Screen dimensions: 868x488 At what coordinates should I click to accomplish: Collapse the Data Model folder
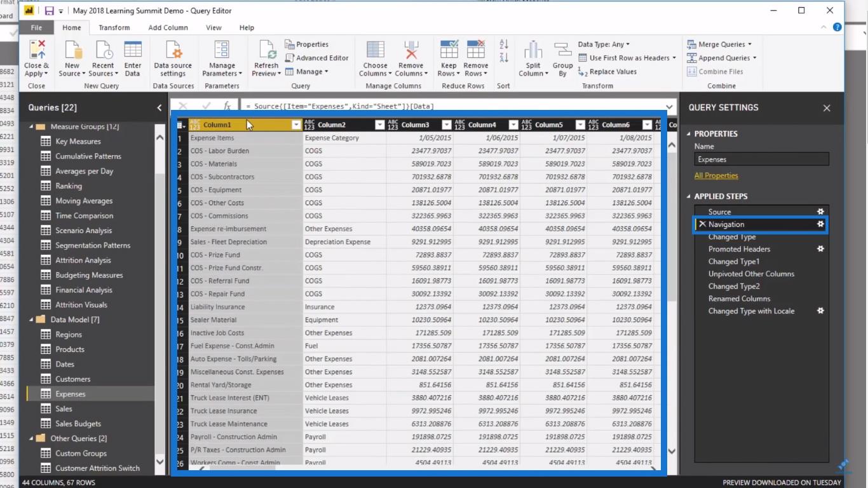(x=31, y=320)
